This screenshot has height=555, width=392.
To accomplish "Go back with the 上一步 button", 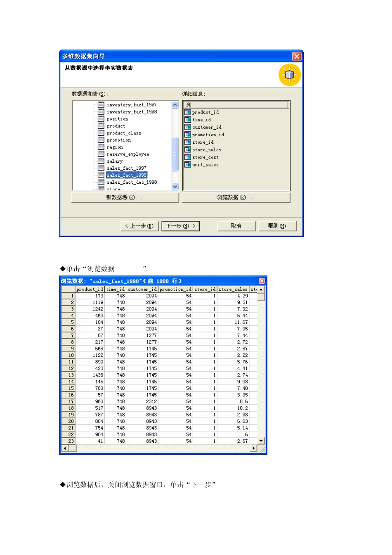I will point(139,226).
